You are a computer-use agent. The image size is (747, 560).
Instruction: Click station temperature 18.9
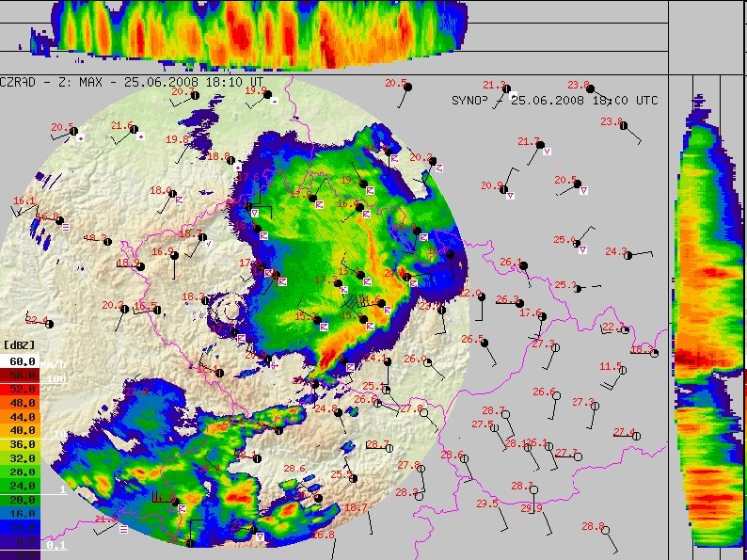(x=128, y=263)
